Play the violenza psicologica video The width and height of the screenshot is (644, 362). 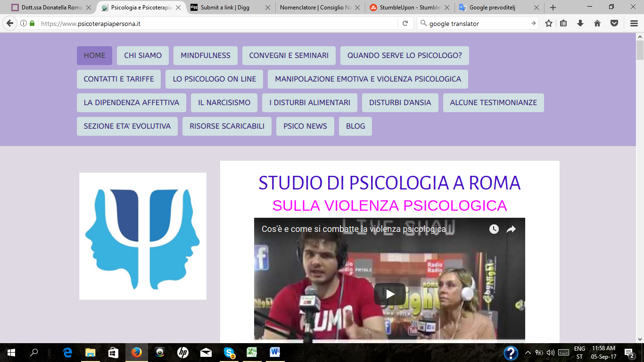click(x=389, y=294)
